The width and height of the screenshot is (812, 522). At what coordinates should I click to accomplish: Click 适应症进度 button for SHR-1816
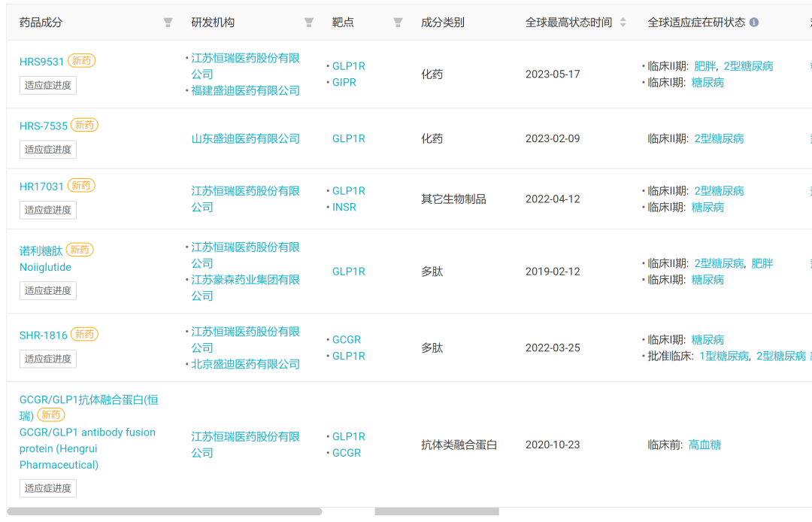pyautogui.click(x=47, y=358)
